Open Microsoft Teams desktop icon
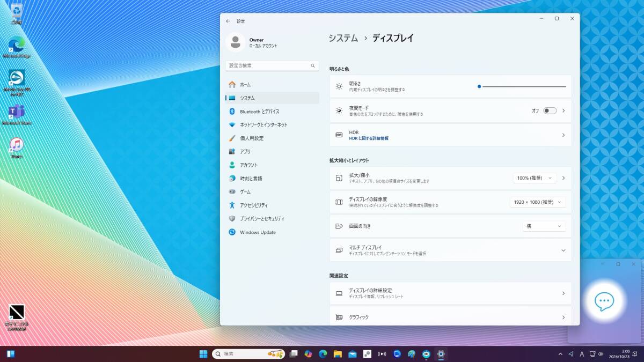This screenshot has width=644, height=362. (17, 113)
